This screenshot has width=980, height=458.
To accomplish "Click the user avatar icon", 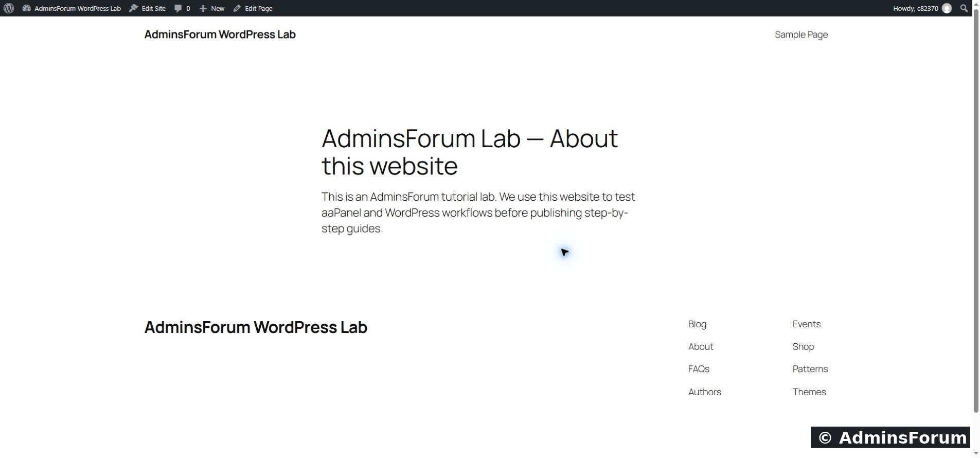I will pos(947,8).
